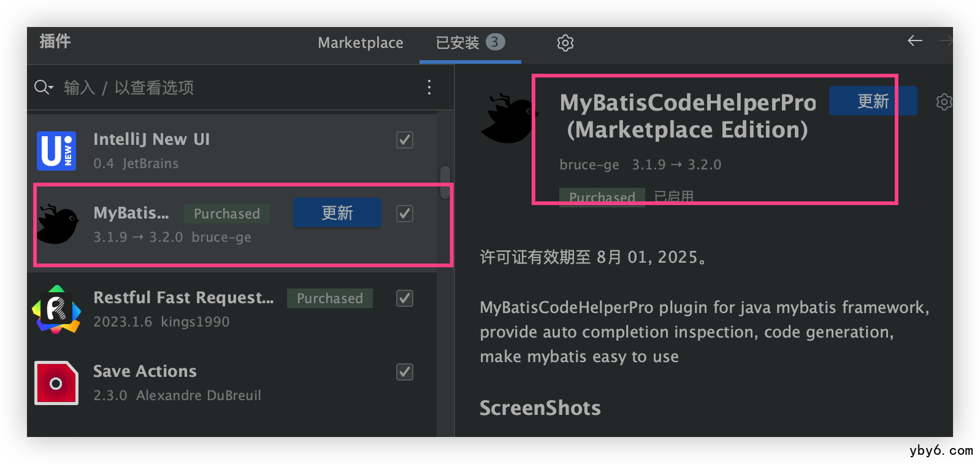Click the 已启用 status label
The height and width of the screenshot is (464, 980).
coord(673,196)
